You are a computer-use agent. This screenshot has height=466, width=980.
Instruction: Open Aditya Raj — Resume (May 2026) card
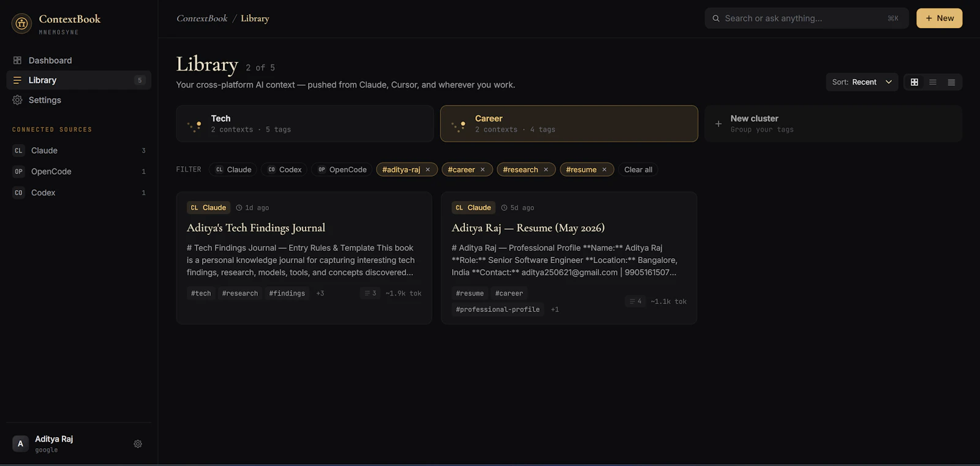[569, 258]
